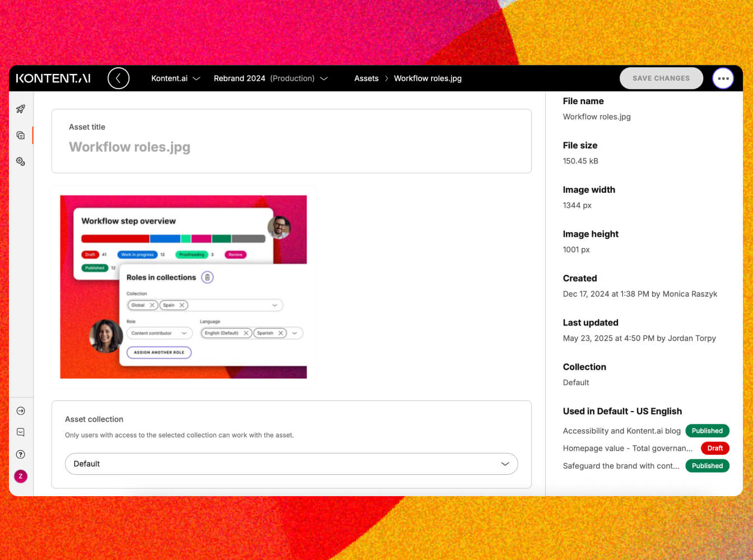Expand the Rebrand 2024 environment dropdown
Image resolution: width=753 pixels, height=560 pixels.
[270, 78]
